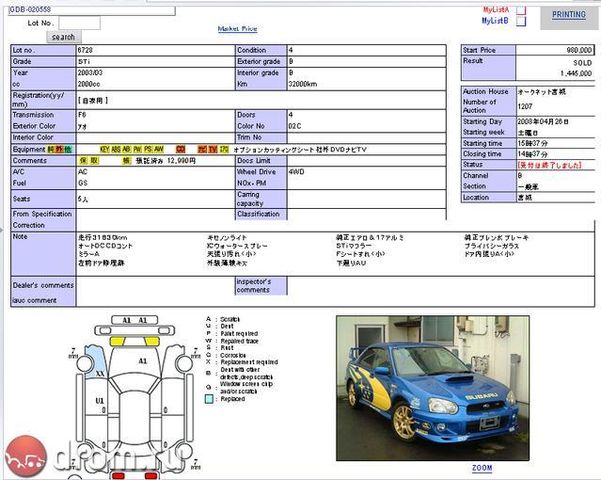Click the KEY equipment badge

[x=104, y=149]
